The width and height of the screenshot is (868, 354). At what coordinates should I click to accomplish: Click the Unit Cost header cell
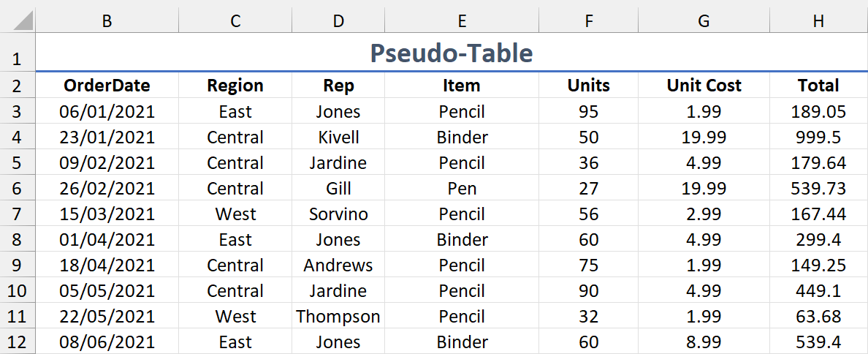704,86
